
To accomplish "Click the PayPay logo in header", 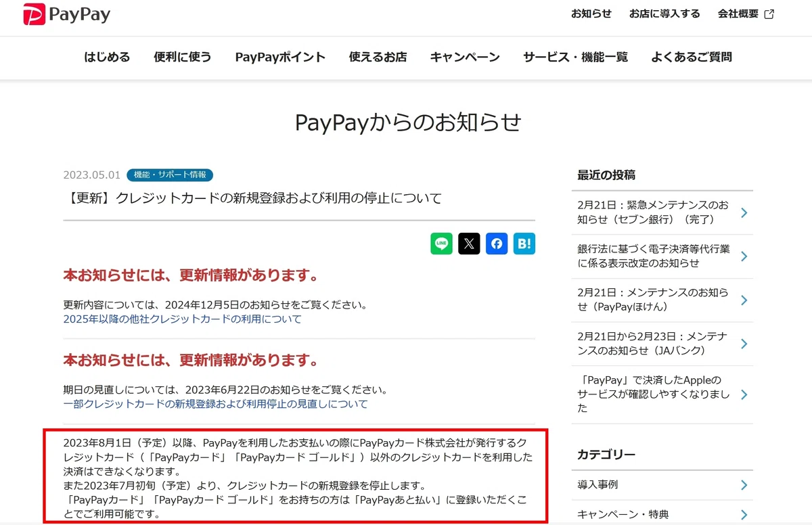I will 67,14.
